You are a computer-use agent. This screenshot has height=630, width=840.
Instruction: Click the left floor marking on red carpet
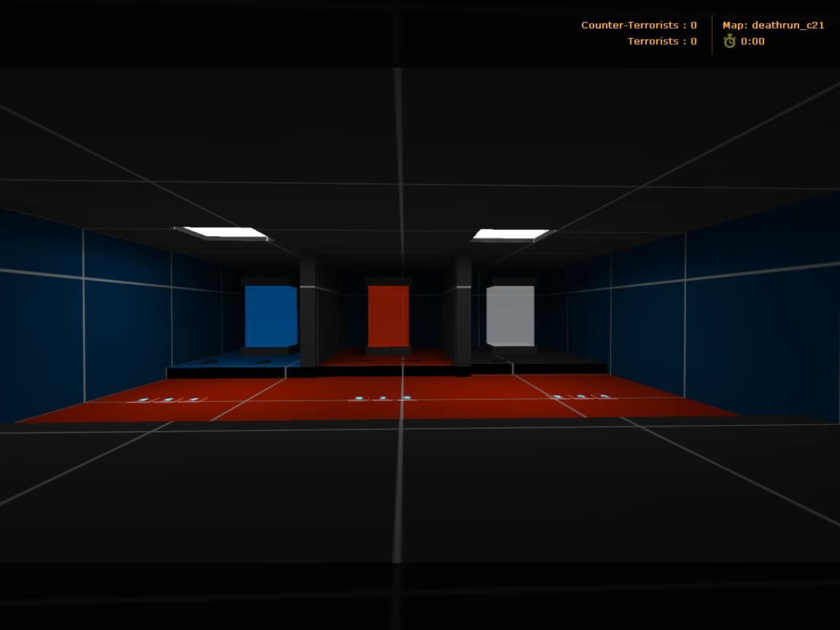pyautogui.click(x=167, y=400)
